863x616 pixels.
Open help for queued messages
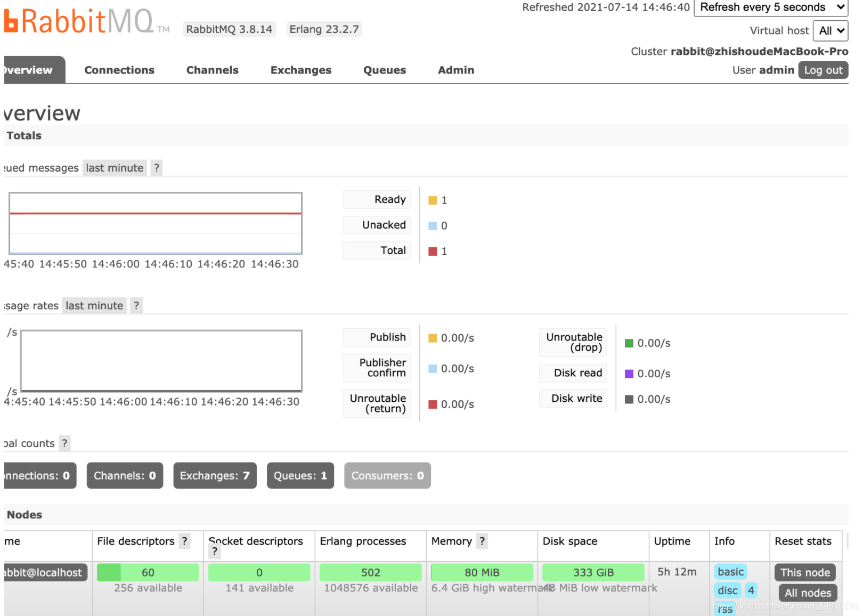click(157, 168)
